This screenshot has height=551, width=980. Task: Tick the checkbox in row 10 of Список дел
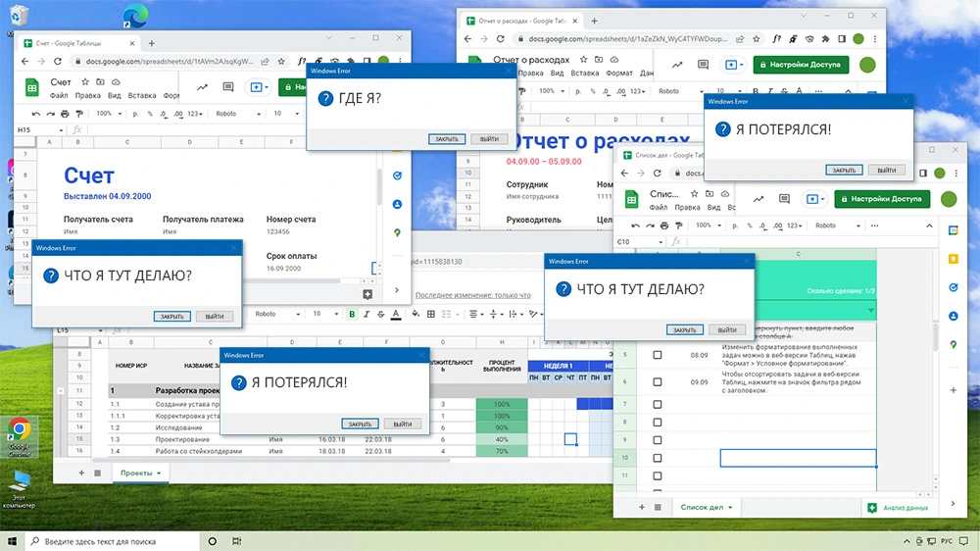(658, 458)
